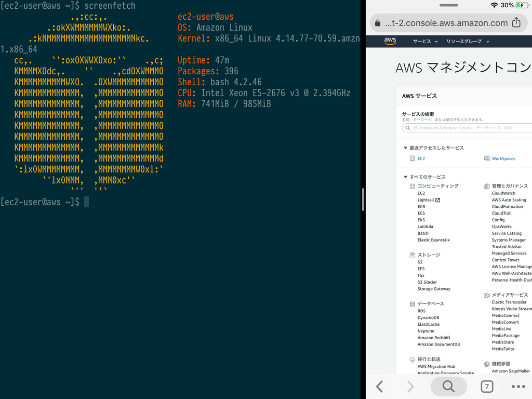The image size is (532, 399).
Task: Tap the Wi-Fi status icon
Action: (x=494, y=5)
